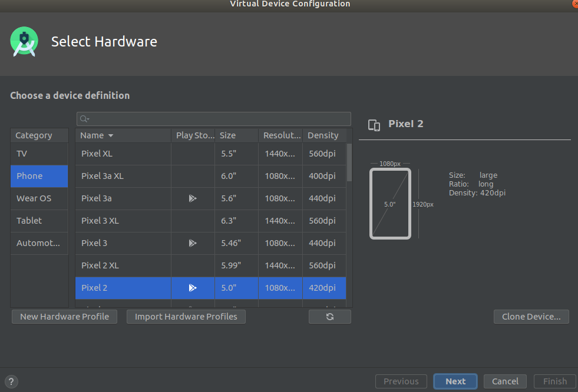Click the Resolution column header
578x392 pixels.
(280, 135)
